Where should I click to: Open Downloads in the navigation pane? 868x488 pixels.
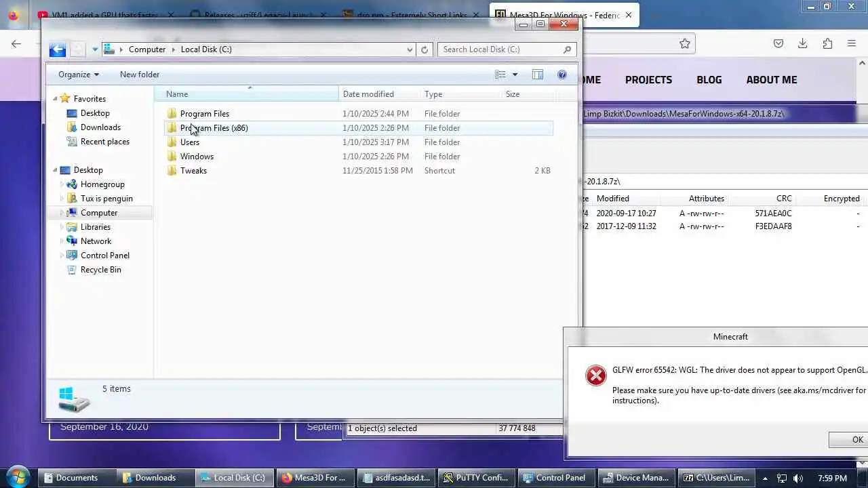(x=100, y=127)
